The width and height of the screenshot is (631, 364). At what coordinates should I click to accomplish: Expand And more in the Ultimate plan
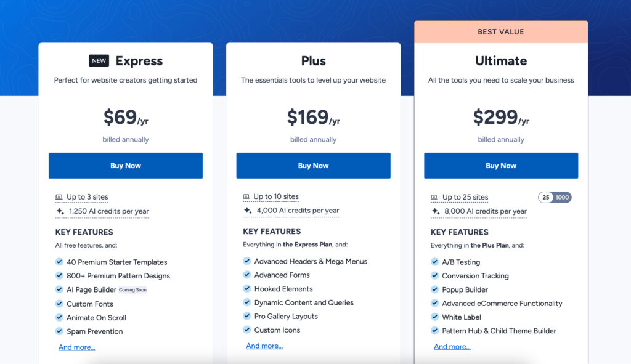[x=452, y=347]
